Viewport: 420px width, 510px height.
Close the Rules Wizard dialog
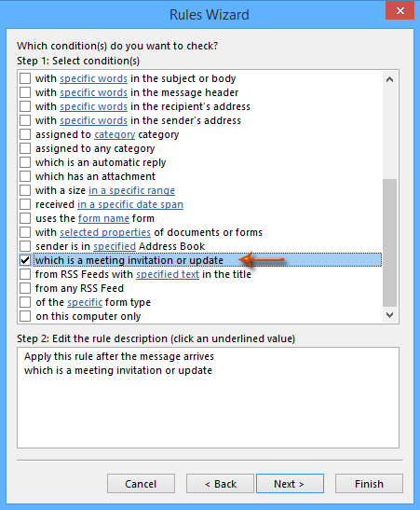coord(400,11)
